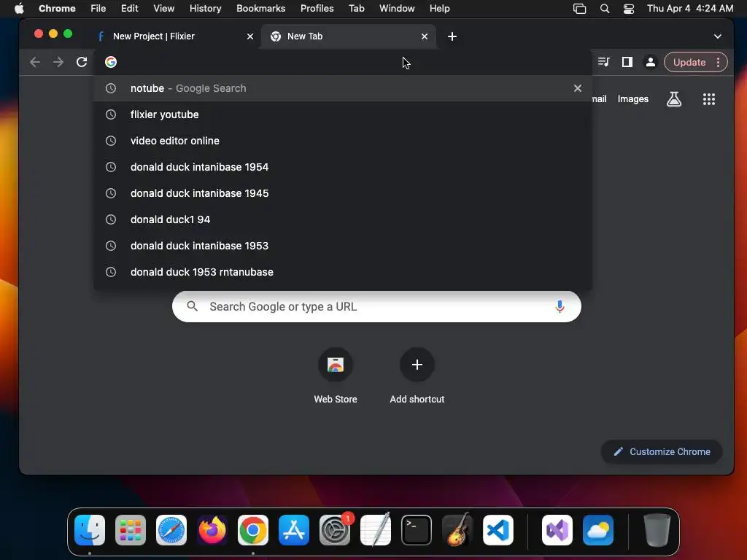Open Customize Chrome
747x560 pixels.
coord(661,451)
